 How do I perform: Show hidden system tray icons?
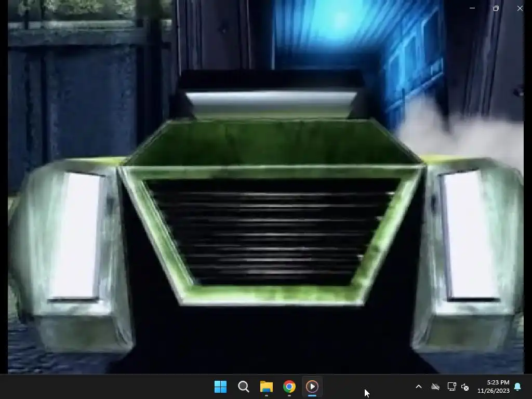pos(419,387)
